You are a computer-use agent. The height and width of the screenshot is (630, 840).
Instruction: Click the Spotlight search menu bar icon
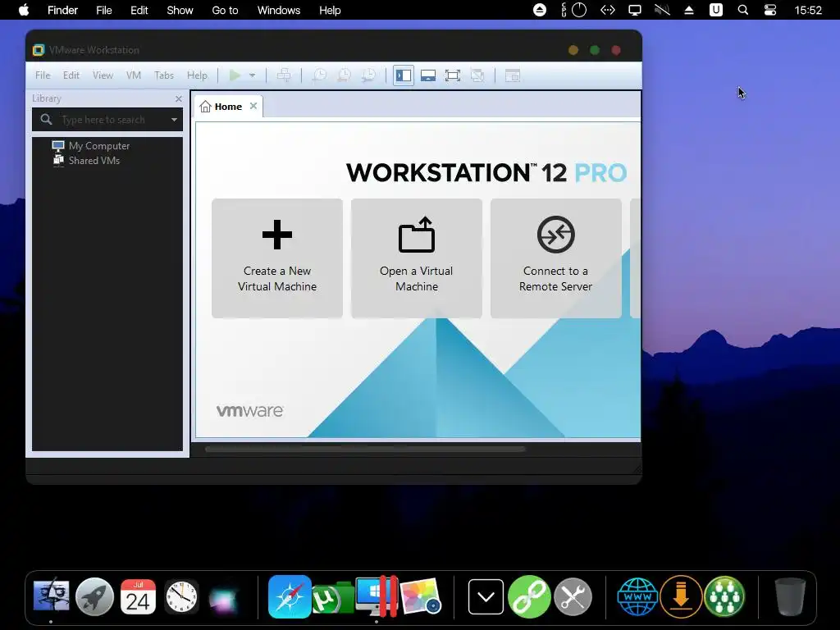pos(743,10)
